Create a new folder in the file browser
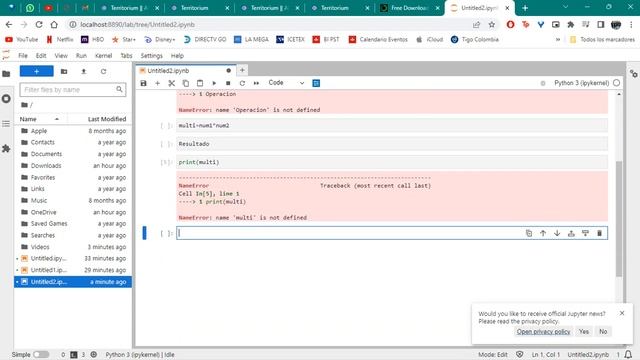 [64, 71]
